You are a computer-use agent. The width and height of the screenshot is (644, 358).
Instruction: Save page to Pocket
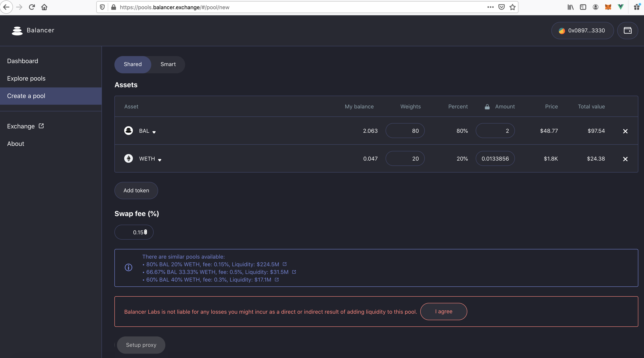click(502, 7)
